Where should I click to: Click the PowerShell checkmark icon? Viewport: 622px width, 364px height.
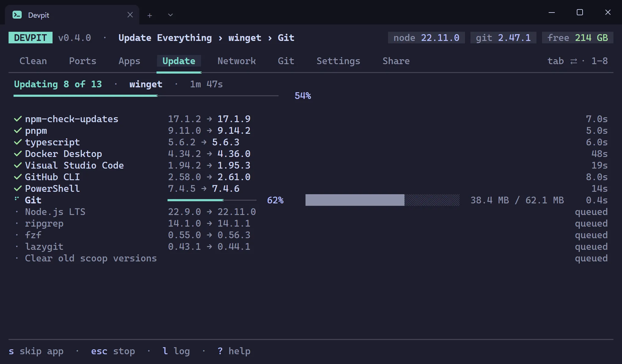coord(18,188)
